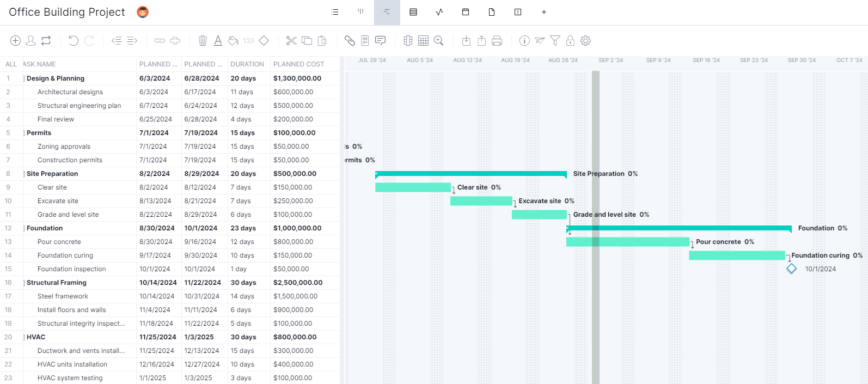Viewport: 868px width, 384px height.
Task: Collapse the Site Preparation group
Action: [25, 174]
